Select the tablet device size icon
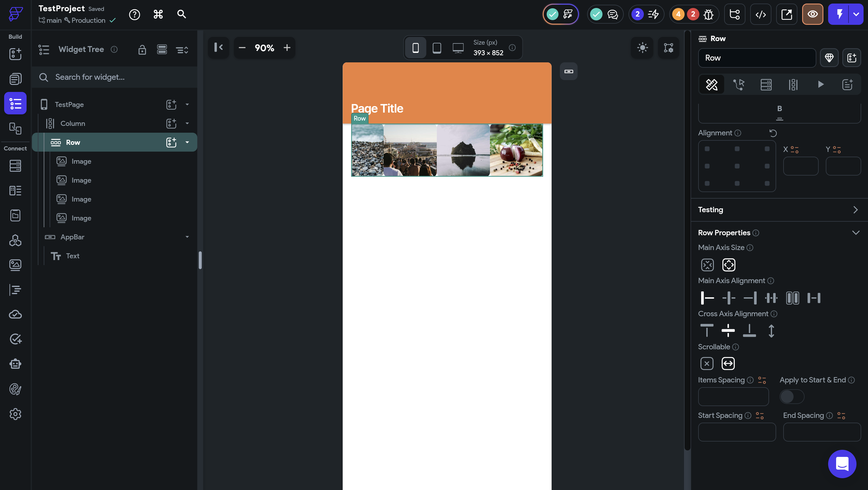Screen dimensions: 868x490 437,48
